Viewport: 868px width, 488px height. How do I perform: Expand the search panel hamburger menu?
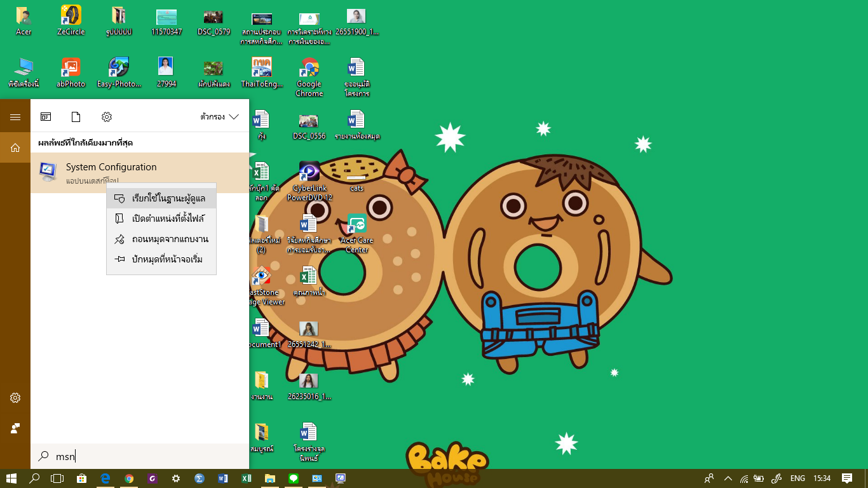15,117
